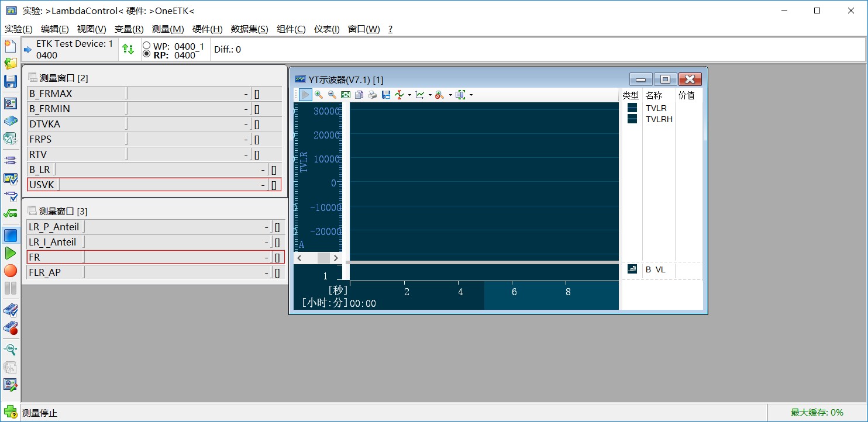
Task: Pause measurement using the pause icon
Action: tap(11, 287)
